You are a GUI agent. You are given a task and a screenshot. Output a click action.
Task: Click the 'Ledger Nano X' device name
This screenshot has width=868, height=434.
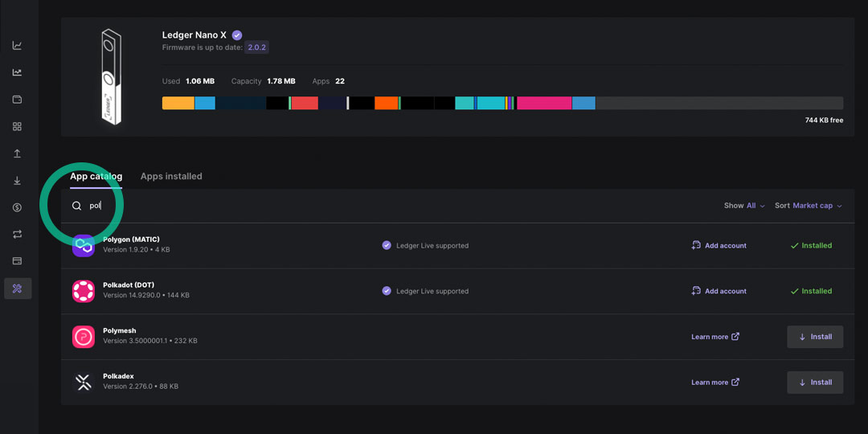pos(194,35)
